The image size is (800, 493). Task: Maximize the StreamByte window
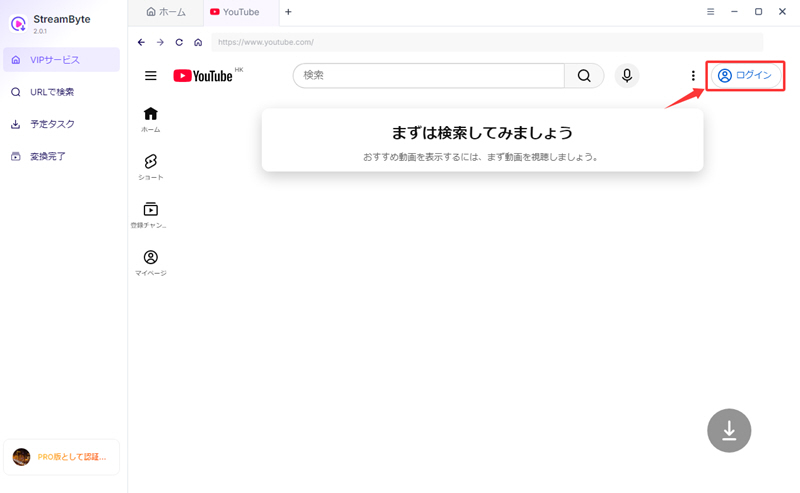click(x=758, y=11)
